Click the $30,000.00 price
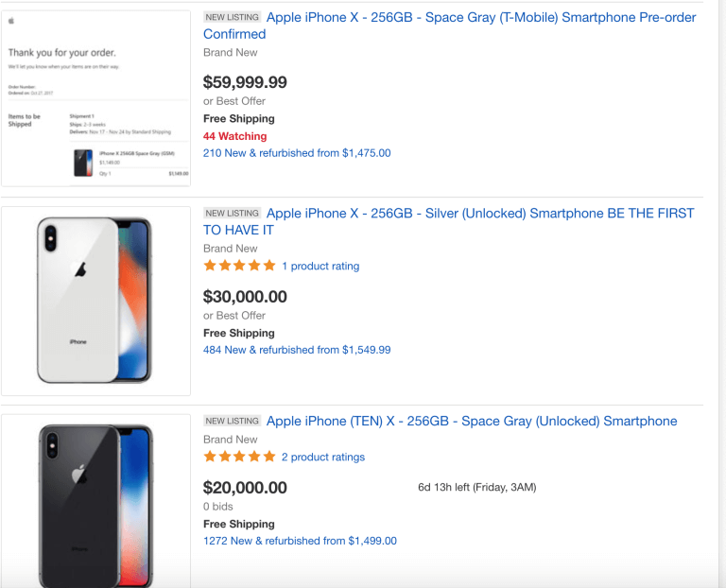 tap(245, 297)
